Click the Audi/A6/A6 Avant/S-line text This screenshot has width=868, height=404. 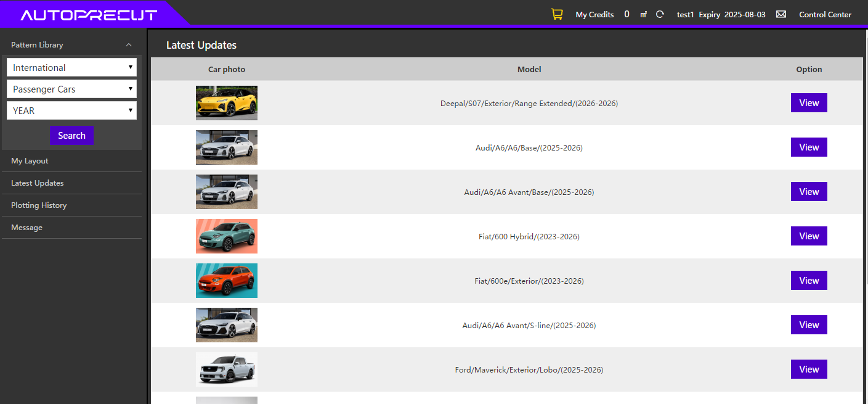pyautogui.click(x=529, y=326)
